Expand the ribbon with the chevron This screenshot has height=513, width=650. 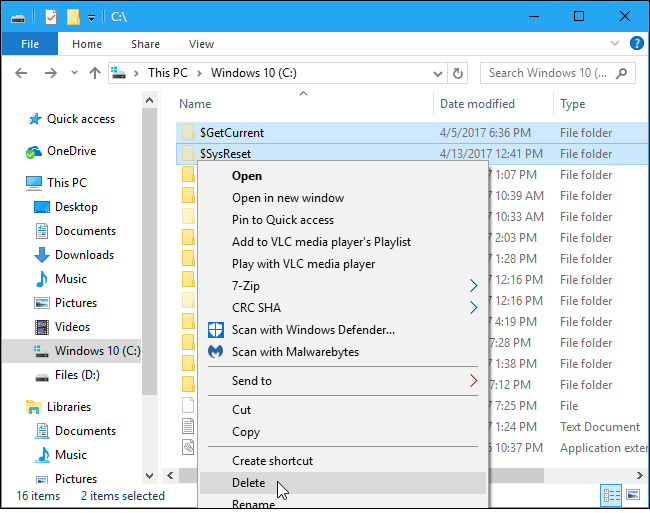[614, 44]
